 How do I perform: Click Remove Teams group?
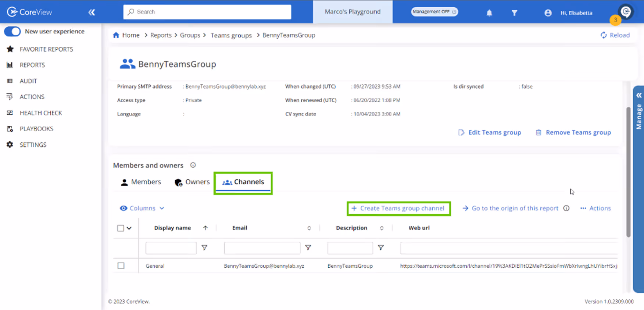[573, 132]
